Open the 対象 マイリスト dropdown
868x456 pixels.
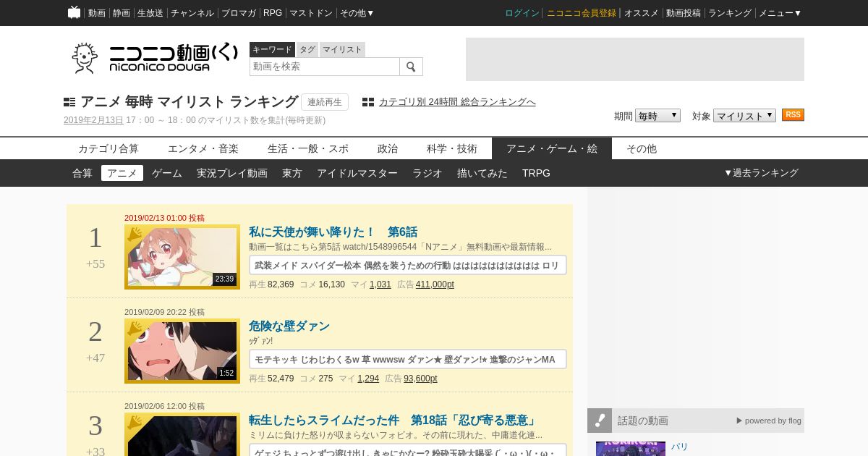point(744,116)
